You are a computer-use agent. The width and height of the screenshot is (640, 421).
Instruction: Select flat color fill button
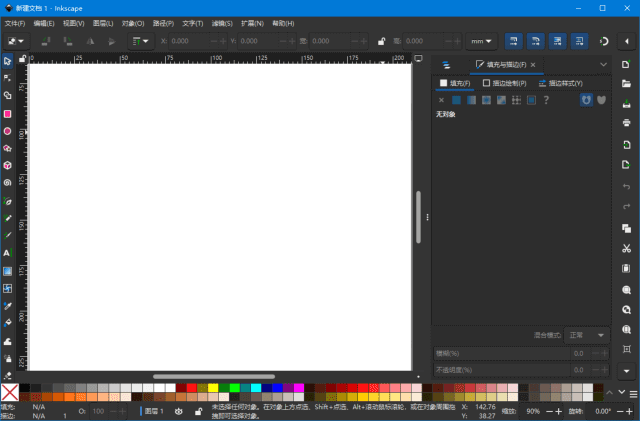pyautogui.click(x=457, y=100)
